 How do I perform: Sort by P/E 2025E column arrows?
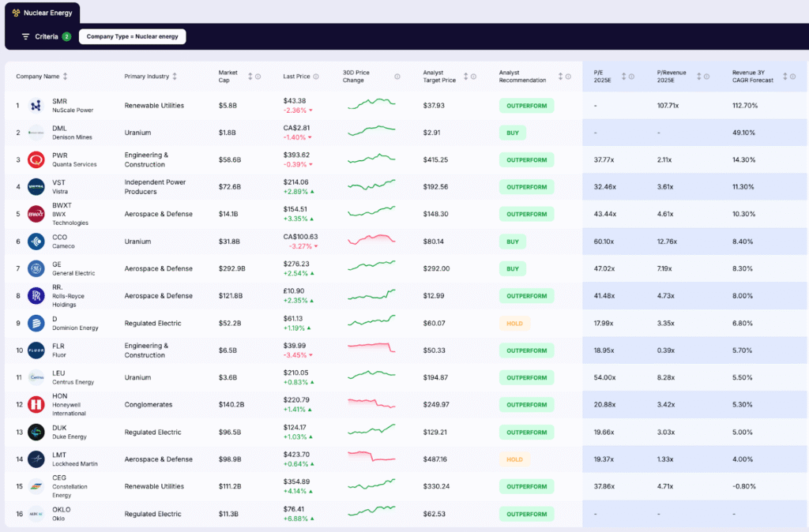623,77
